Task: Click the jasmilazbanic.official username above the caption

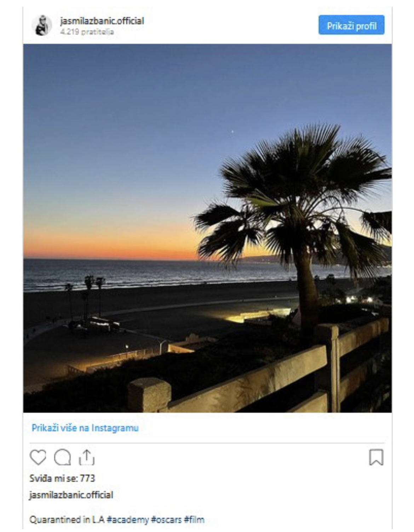Action: 71,494
